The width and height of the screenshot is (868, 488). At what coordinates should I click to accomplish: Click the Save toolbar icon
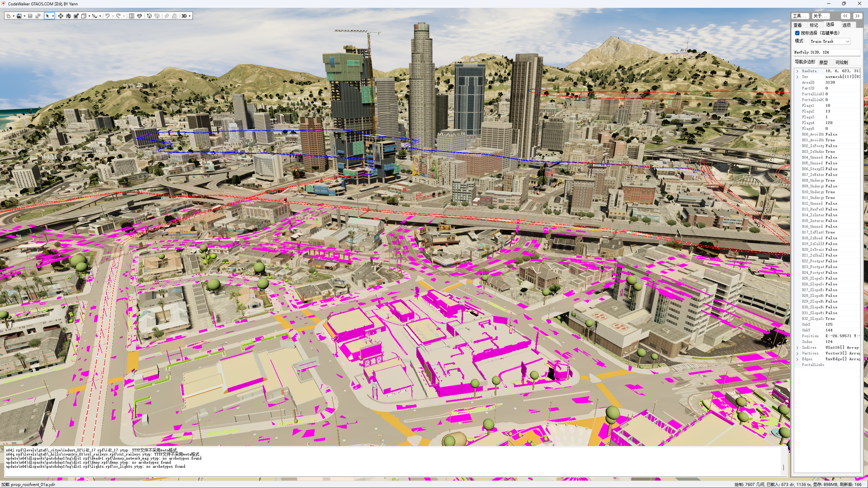(x=30, y=16)
